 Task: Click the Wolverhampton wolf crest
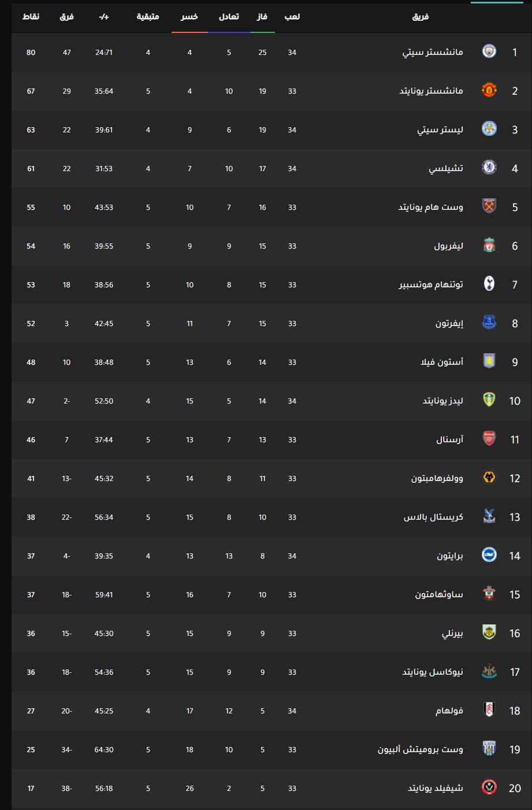(489, 478)
